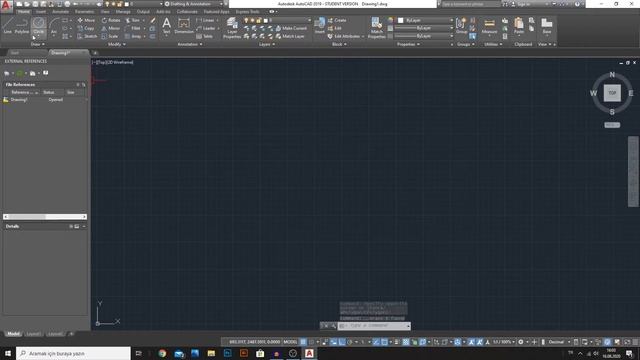Click Create block button

tap(337, 20)
